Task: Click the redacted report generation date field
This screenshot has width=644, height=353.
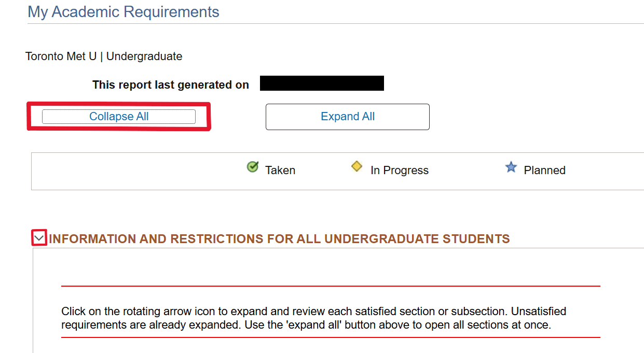Action: [321, 83]
